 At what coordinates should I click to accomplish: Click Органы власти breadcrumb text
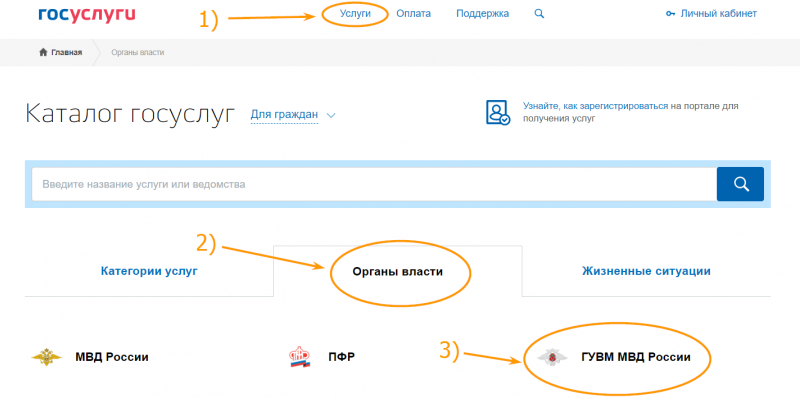click(138, 53)
